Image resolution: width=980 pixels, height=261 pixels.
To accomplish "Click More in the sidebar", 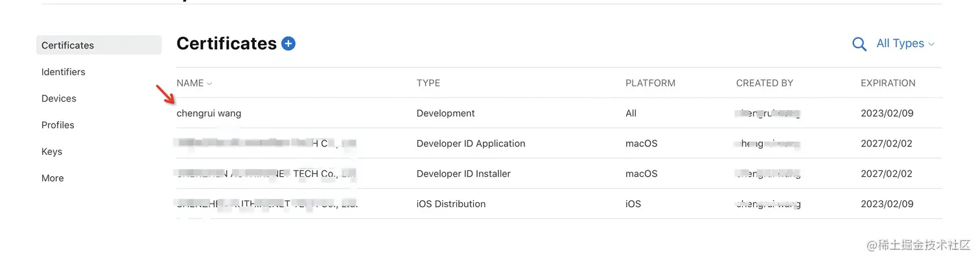I will (52, 178).
